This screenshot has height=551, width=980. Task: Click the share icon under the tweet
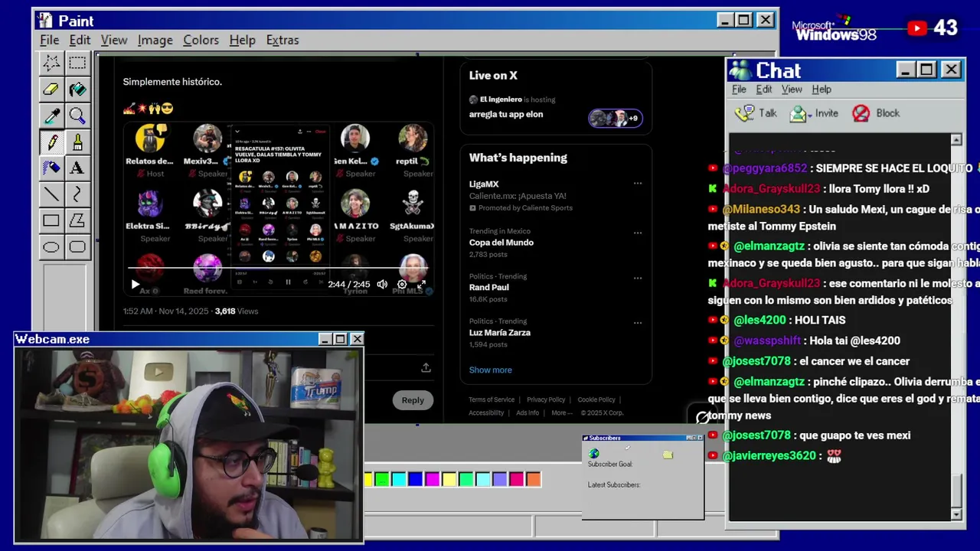click(x=426, y=368)
